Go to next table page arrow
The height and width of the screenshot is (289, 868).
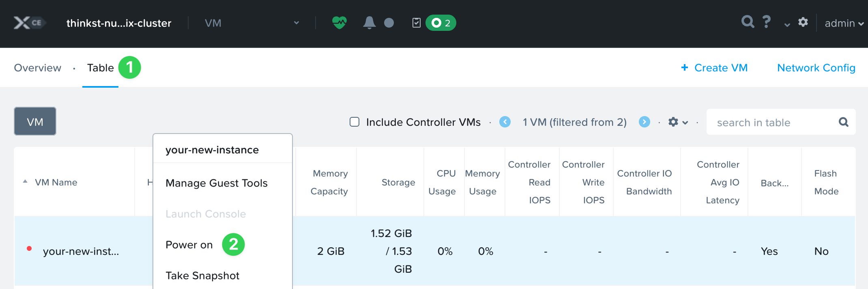(645, 122)
